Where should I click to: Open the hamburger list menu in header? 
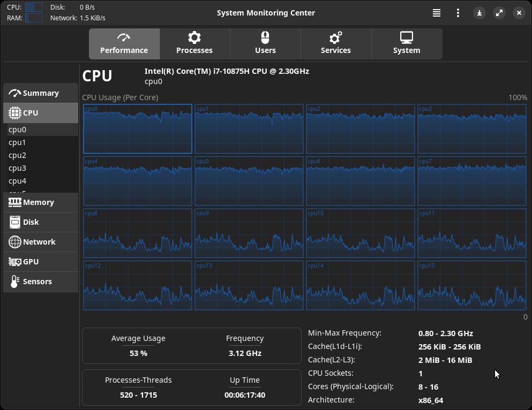tap(437, 13)
